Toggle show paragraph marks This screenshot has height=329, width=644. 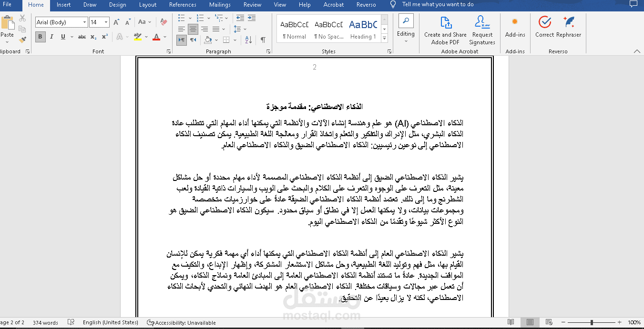coord(263,40)
